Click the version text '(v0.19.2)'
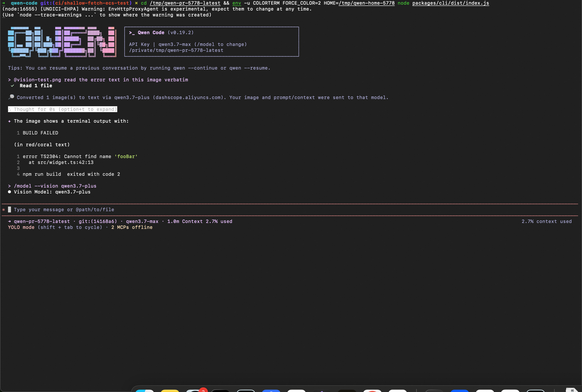582x392 pixels. point(181,32)
